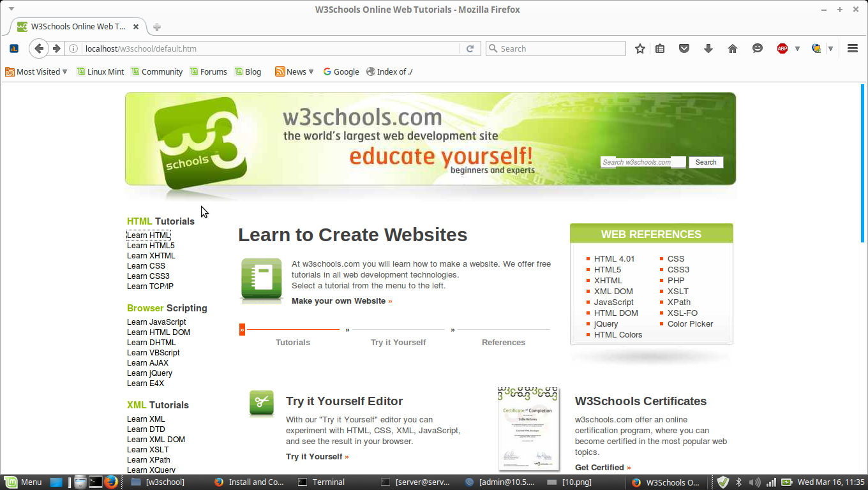Open the network signal tray icon
Screen dimensions: 868x490
(x=771, y=482)
